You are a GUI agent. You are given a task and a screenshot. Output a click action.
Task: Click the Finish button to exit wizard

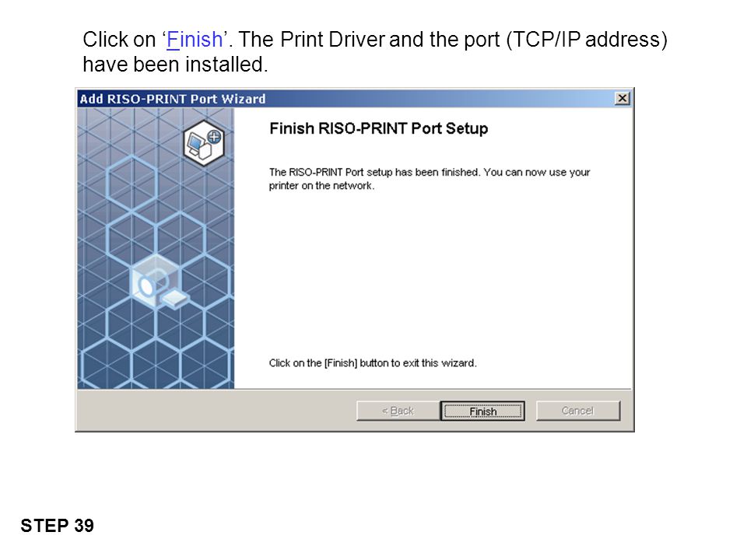point(482,411)
